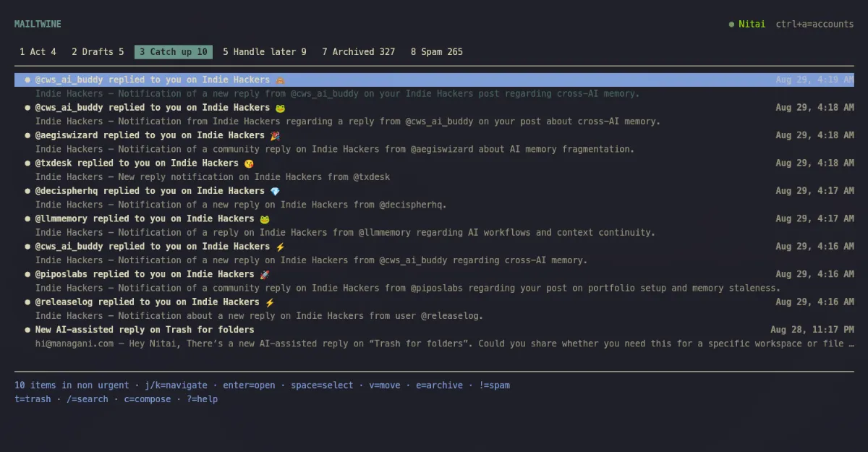This screenshot has width=868, height=452.
Task: Click the unread dot on the @piposlabs row
Action: pos(27,275)
